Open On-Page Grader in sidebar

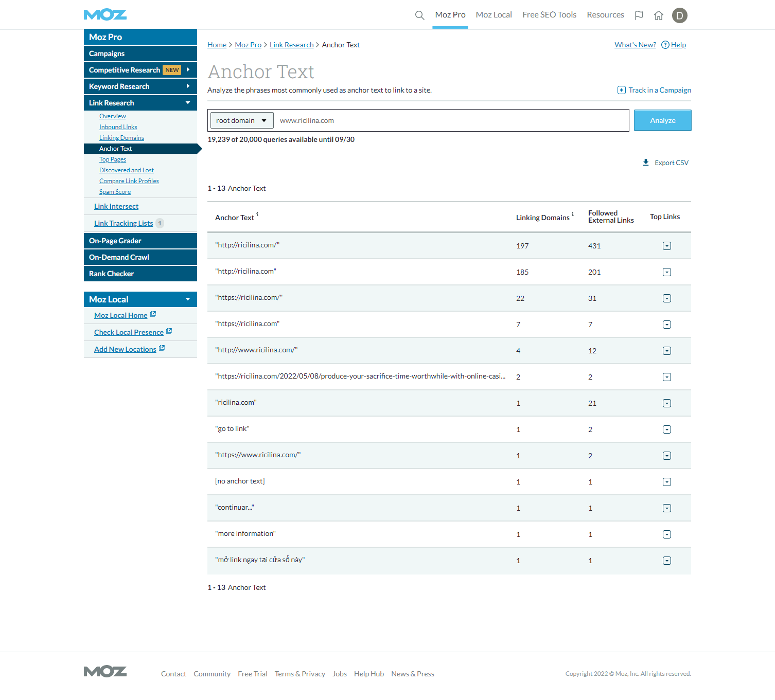coord(140,241)
